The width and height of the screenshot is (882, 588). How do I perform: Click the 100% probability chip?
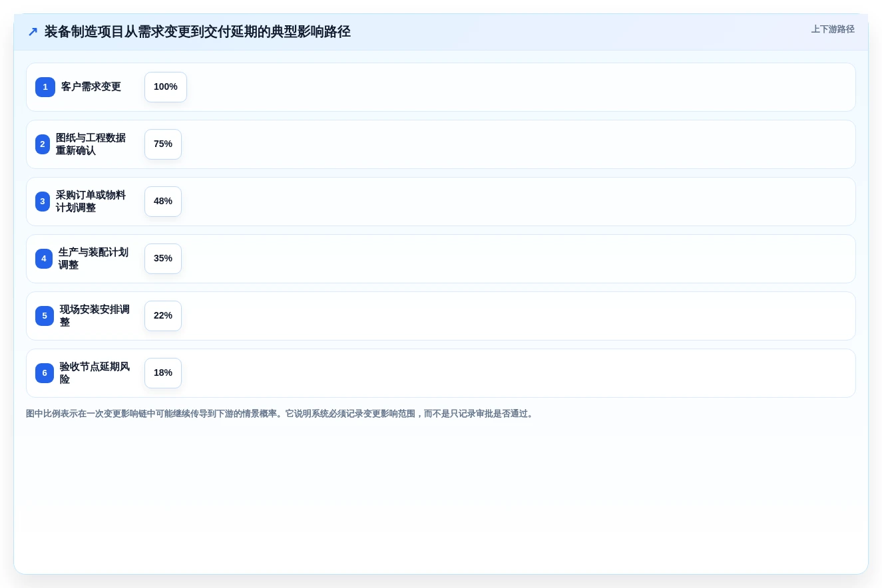(166, 87)
